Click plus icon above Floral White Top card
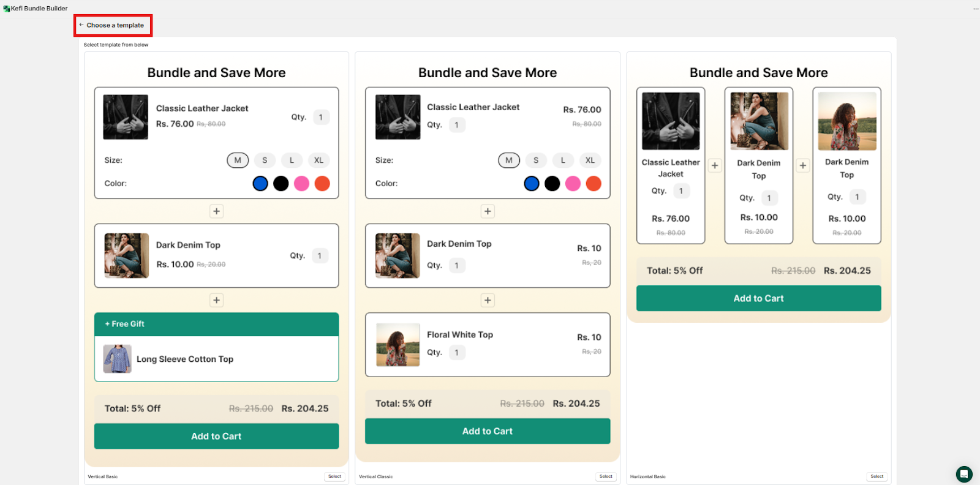The image size is (980, 485). coord(488,300)
